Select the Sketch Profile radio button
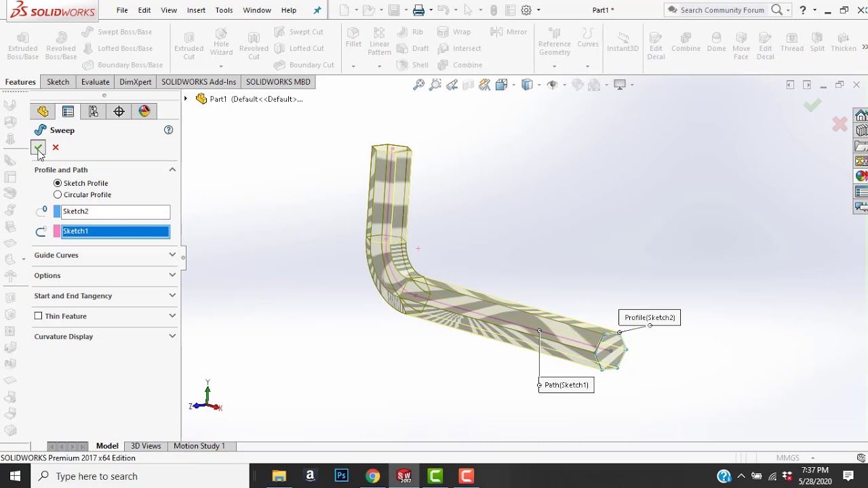868x488 pixels. 58,183
